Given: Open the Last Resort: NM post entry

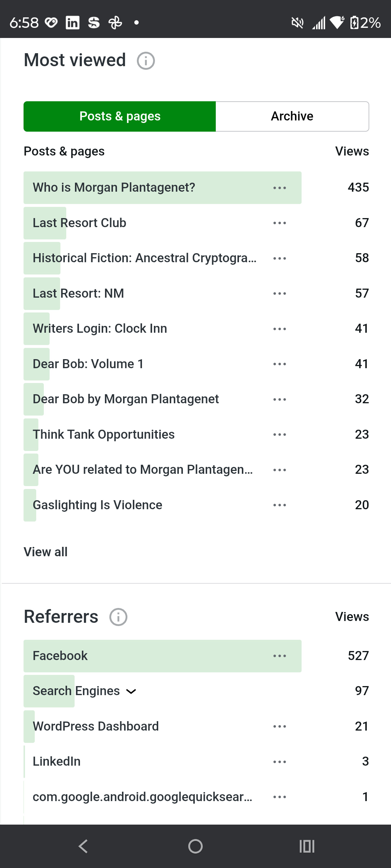Looking at the screenshot, I should pos(78,293).
